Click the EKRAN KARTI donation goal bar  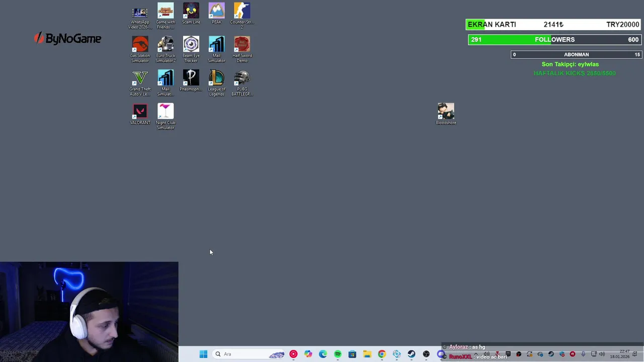click(553, 24)
